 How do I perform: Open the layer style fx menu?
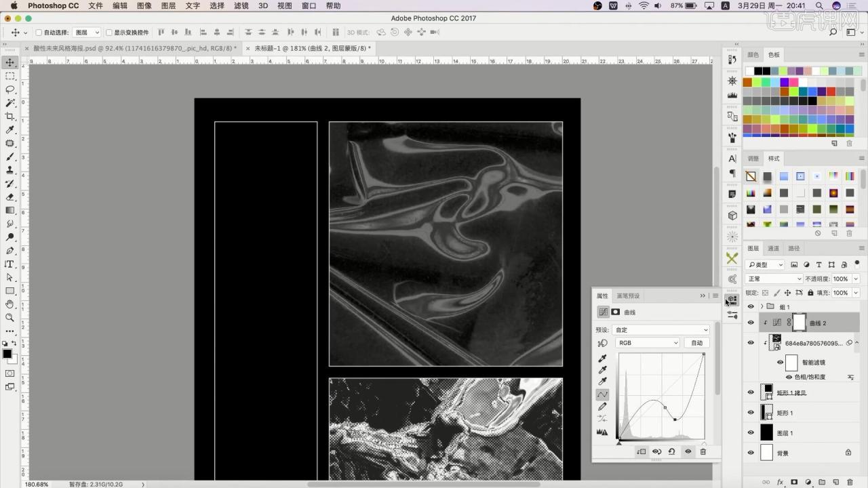780,483
